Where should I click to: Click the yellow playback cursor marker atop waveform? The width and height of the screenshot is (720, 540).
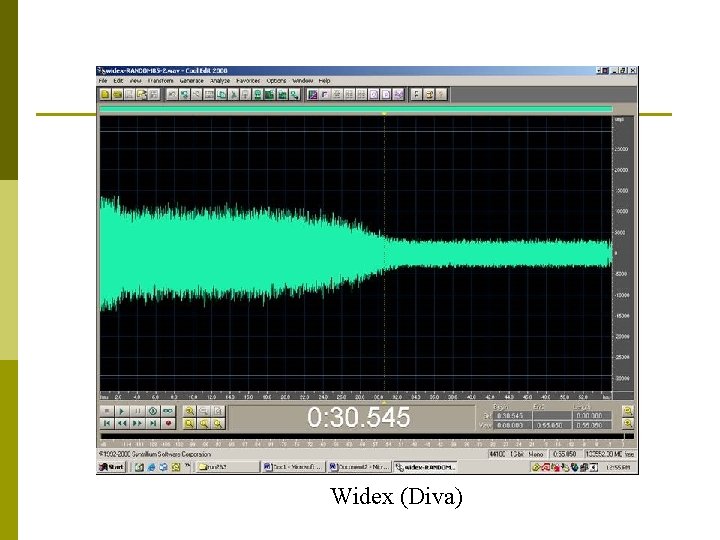[384, 113]
